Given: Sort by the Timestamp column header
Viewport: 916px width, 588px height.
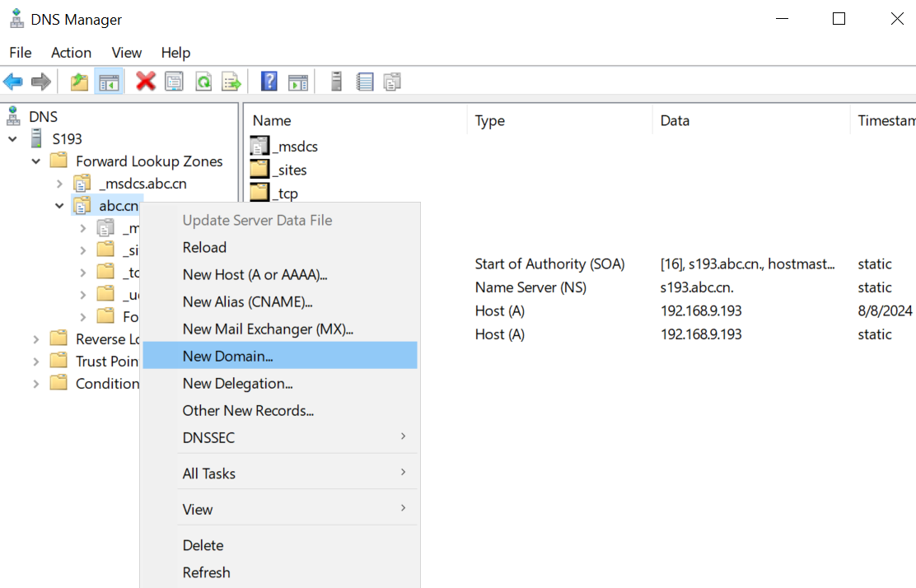Looking at the screenshot, I should tap(883, 120).
